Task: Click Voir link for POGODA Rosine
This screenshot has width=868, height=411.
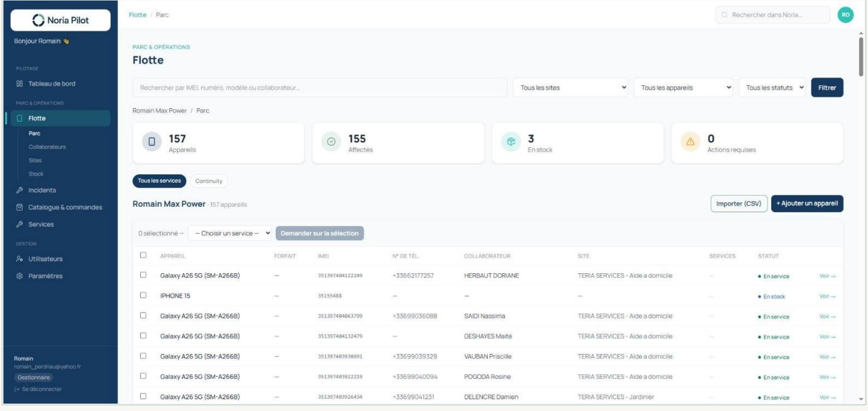Action: pos(827,377)
